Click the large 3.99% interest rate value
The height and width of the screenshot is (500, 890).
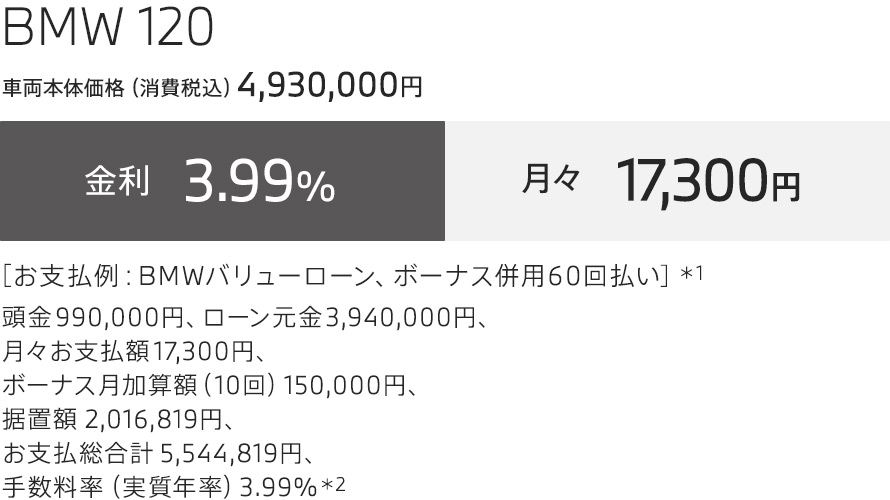[x=259, y=182]
